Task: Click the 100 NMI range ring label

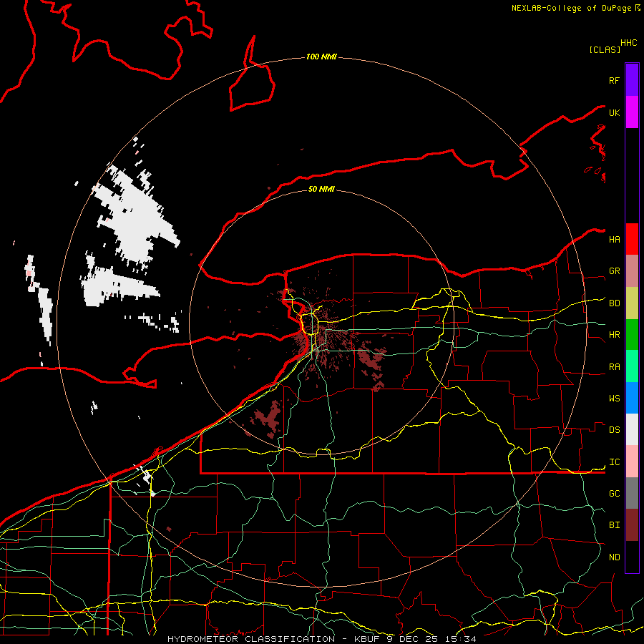Action: point(321,57)
